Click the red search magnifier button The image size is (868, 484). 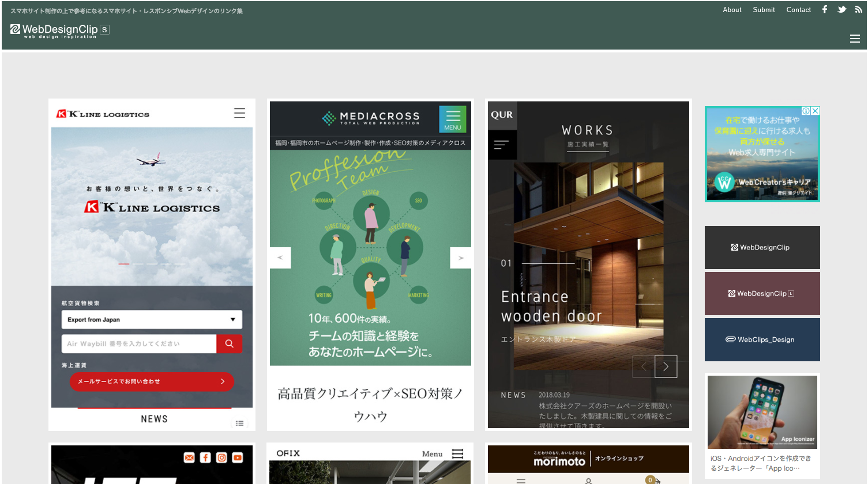pyautogui.click(x=229, y=344)
